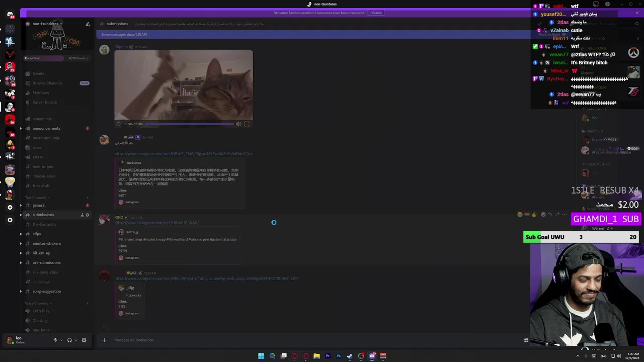Open the third Instagram reel link with utm_source
Viewport: 644px width, 362px height.
click(x=207, y=279)
